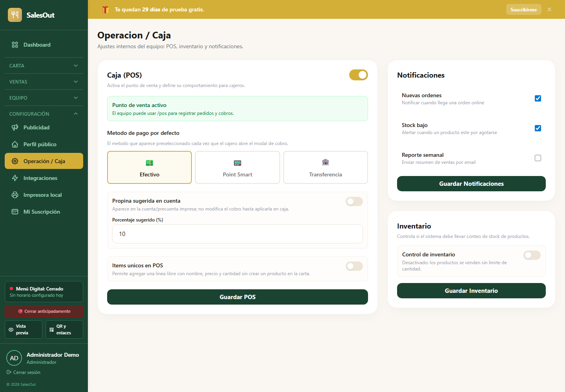Viewport: 565px width, 392px height.
Task: Click Guardar POS button
Action: 237,297
